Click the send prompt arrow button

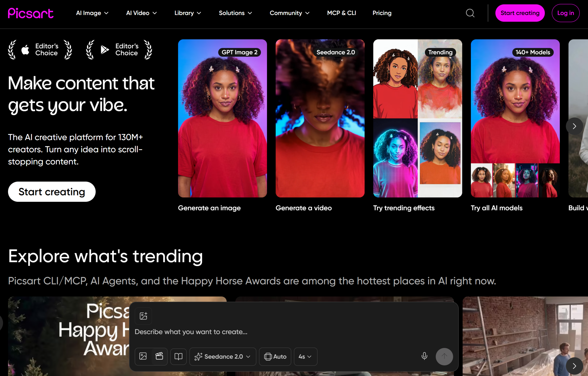click(x=444, y=356)
